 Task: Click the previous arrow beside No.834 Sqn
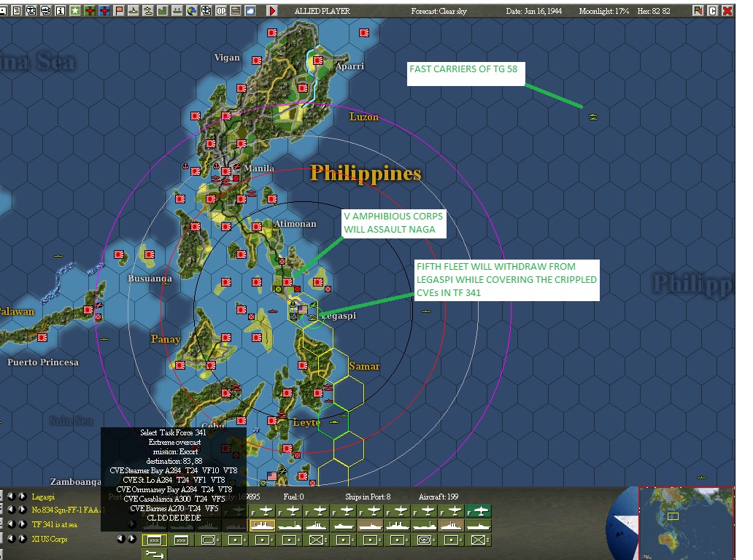pyautogui.click(x=12, y=510)
